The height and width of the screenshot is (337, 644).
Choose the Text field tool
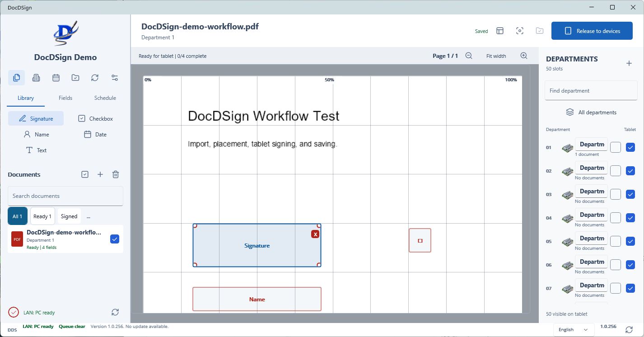[x=36, y=150]
